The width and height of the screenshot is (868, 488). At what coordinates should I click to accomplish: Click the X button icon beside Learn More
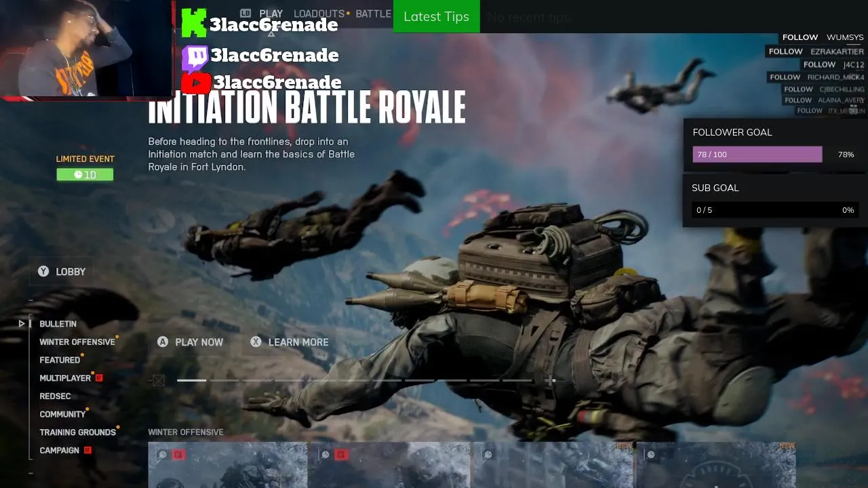pos(256,342)
